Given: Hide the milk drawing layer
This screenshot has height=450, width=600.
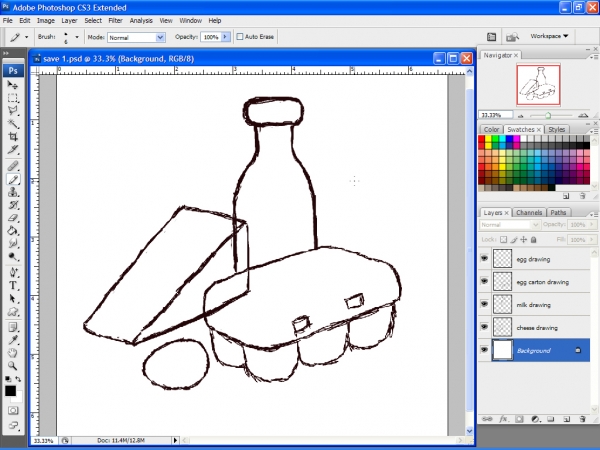Looking at the screenshot, I should tap(484, 304).
